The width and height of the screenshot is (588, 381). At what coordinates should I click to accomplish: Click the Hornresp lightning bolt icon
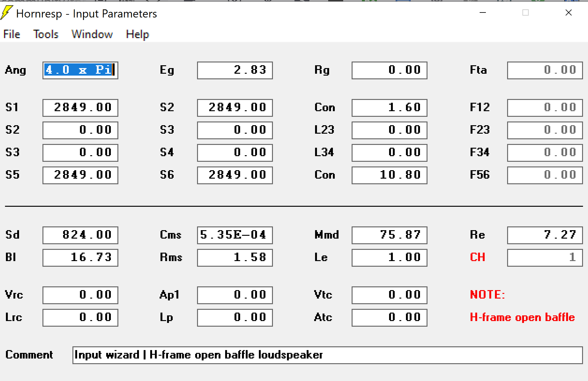pos(7,13)
